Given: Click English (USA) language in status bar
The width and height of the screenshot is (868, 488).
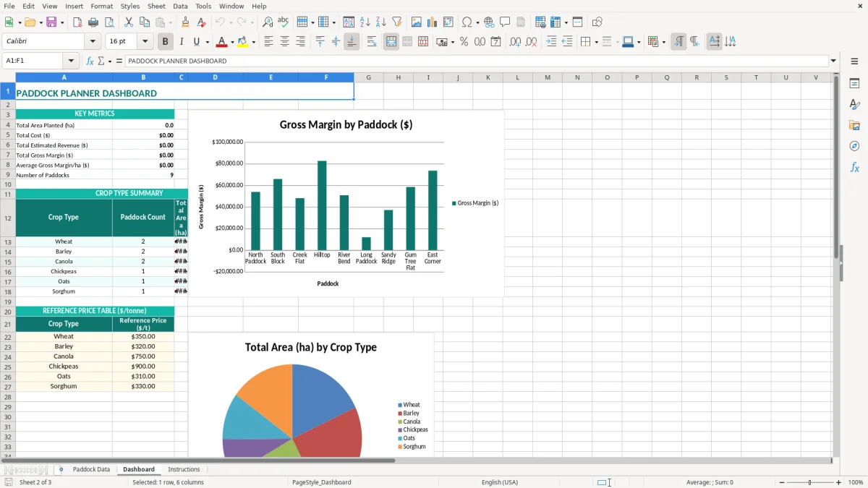Looking at the screenshot, I should point(500,482).
